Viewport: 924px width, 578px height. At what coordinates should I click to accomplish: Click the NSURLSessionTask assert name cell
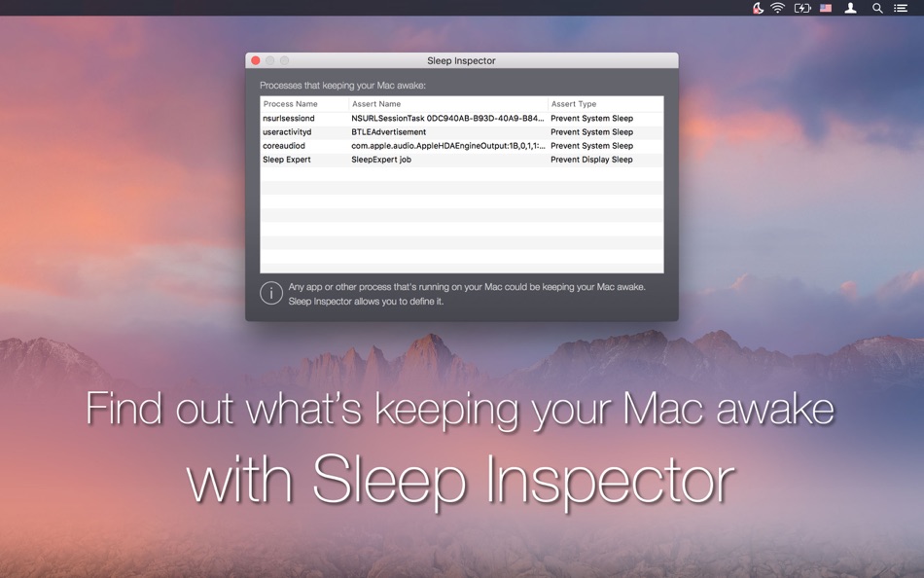(447, 119)
